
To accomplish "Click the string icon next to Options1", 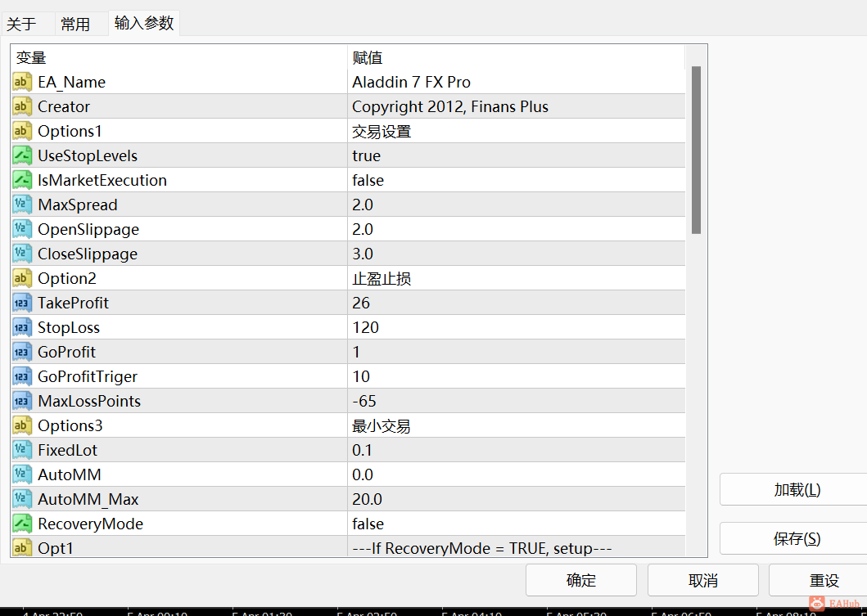I will click(22, 132).
